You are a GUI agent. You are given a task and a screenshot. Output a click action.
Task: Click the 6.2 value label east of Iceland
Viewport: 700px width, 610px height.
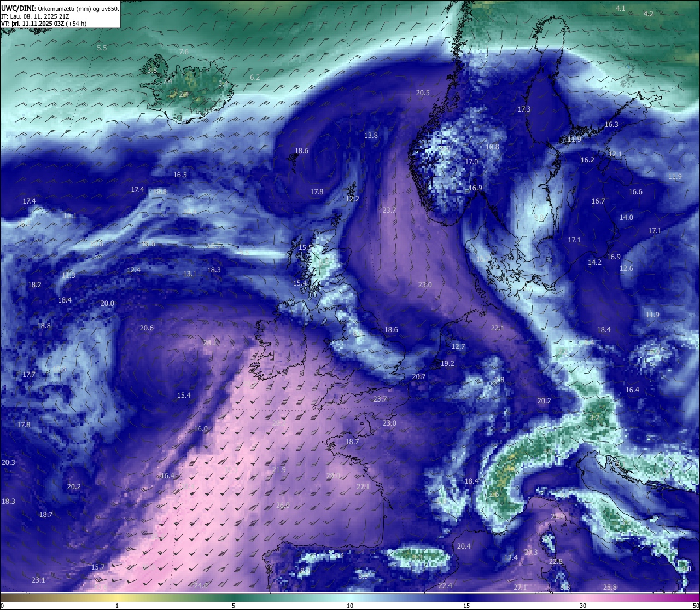click(x=255, y=77)
